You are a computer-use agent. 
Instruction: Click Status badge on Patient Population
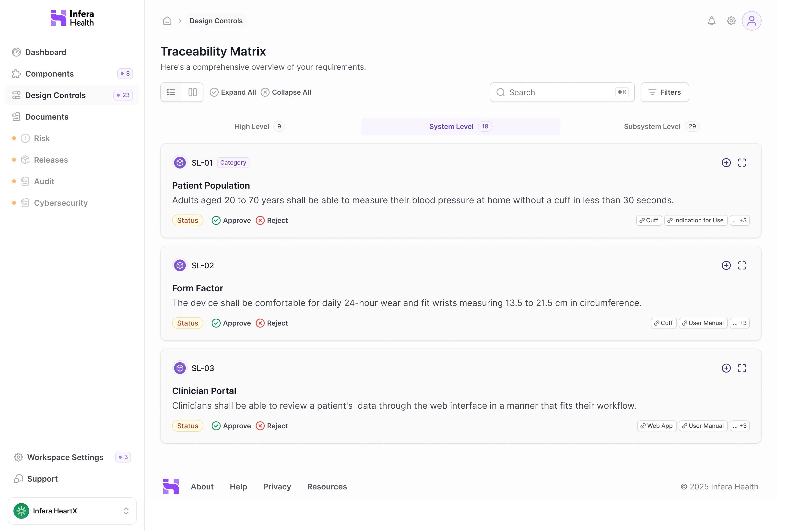tap(188, 220)
